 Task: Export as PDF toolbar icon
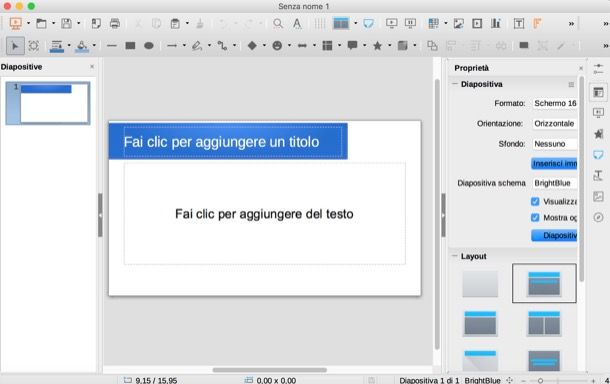96,24
